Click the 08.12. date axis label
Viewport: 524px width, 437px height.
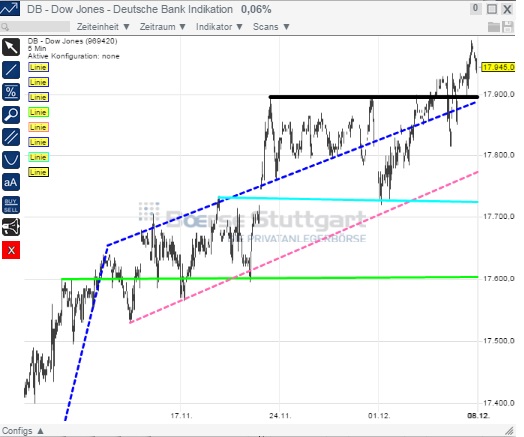click(x=478, y=416)
